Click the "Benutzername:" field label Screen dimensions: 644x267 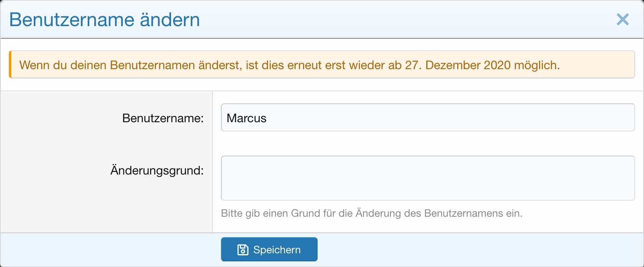pos(163,118)
